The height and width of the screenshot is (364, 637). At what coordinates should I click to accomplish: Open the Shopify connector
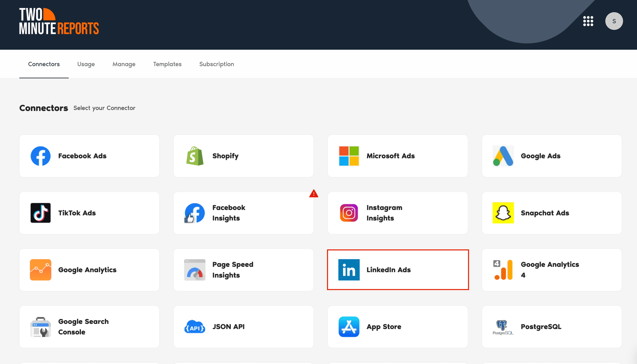tap(195, 156)
